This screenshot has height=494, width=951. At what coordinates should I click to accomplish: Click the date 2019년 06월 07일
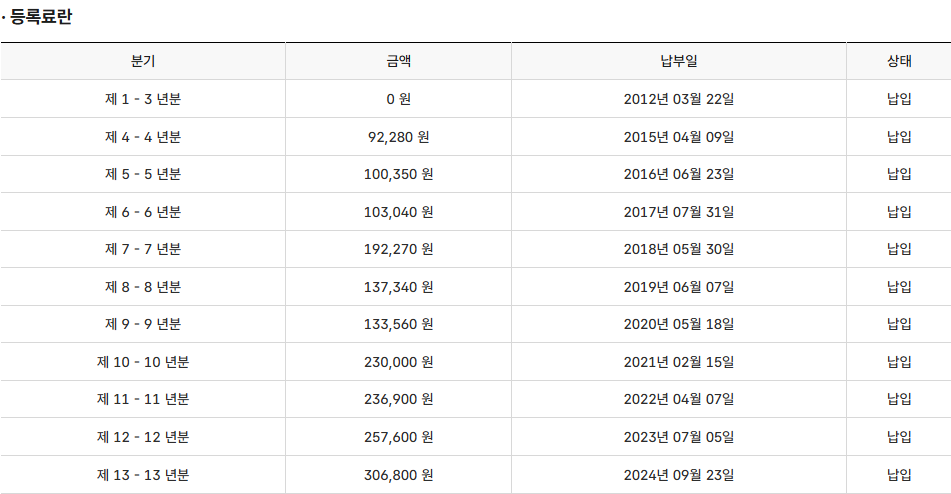(679, 287)
